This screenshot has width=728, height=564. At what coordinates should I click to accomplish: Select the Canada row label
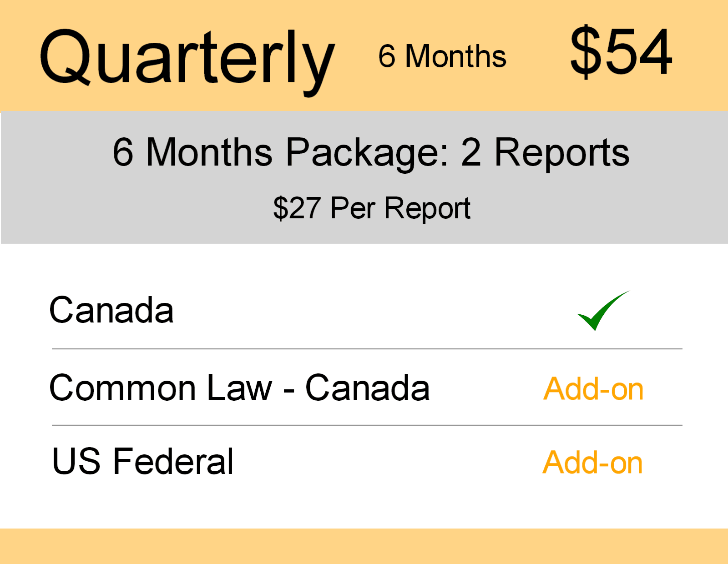coord(111,311)
